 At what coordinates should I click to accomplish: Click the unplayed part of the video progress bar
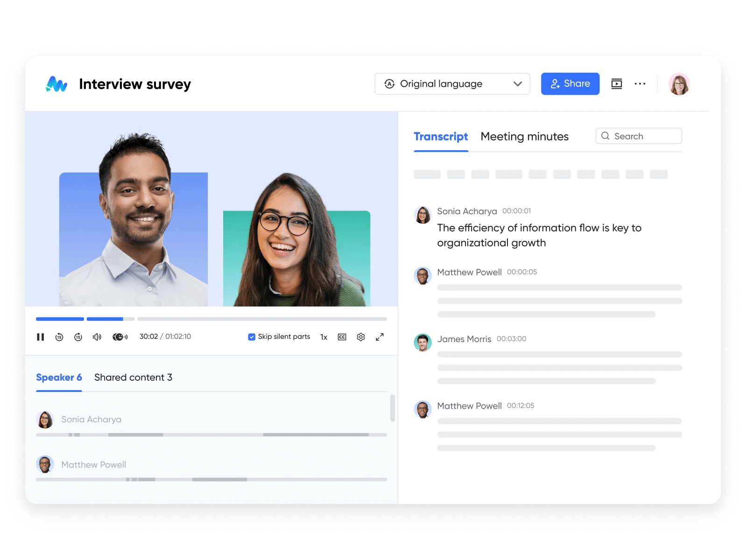pos(261,319)
